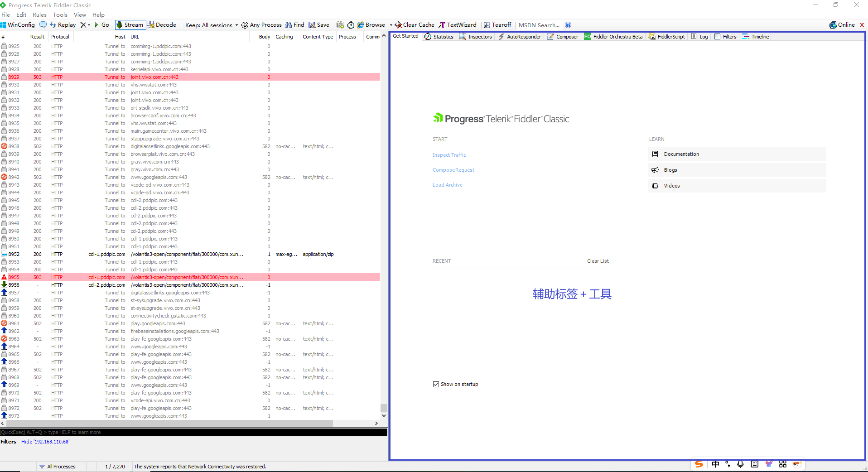Click the Clear Cache icon
The image size is (868, 472).
click(414, 25)
